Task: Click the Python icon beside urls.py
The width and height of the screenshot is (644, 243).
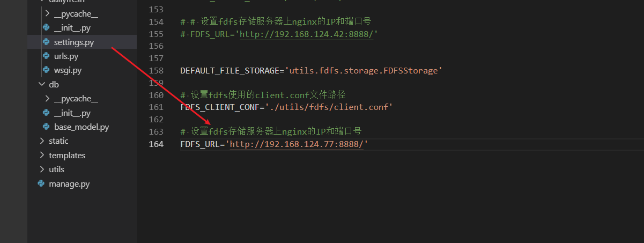Action: tap(46, 56)
